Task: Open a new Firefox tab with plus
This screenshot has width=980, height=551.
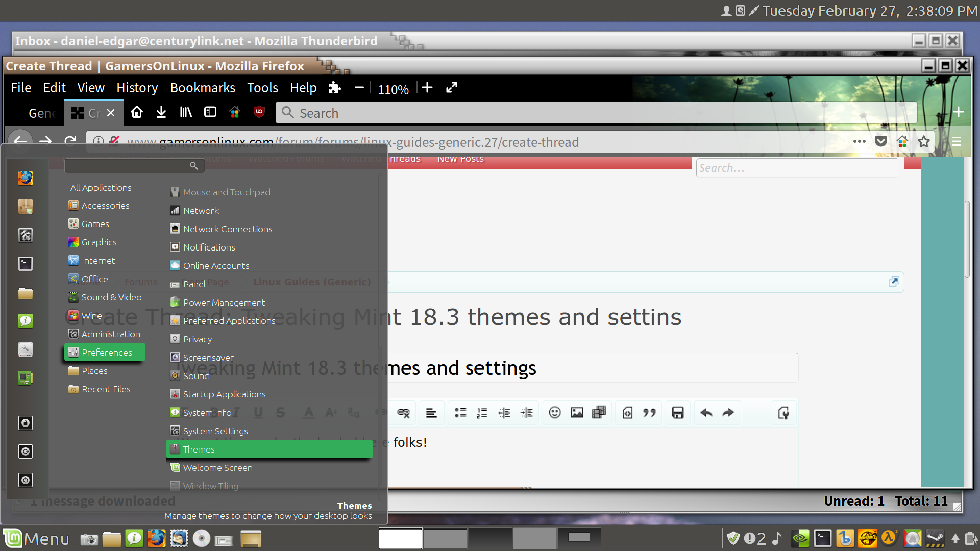Action: pyautogui.click(x=959, y=112)
